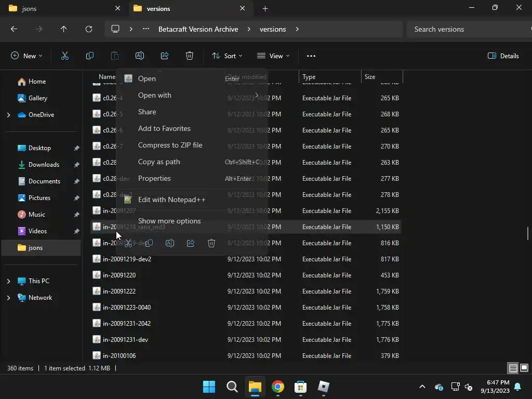Image resolution: width=532 pixels, height=399 pixels.
Task: Open Downloads in the navigation pane
Action: click(x=44, y=165)
